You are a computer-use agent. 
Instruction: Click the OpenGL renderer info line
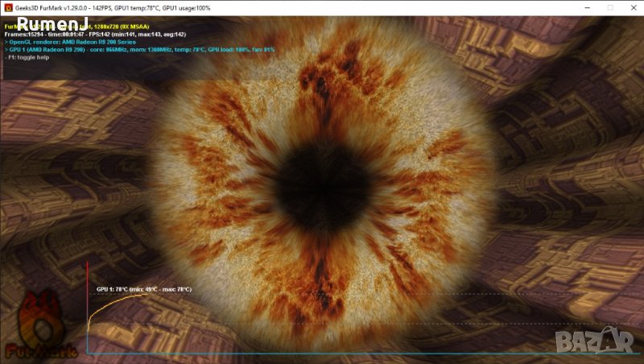tap(72, 42)
